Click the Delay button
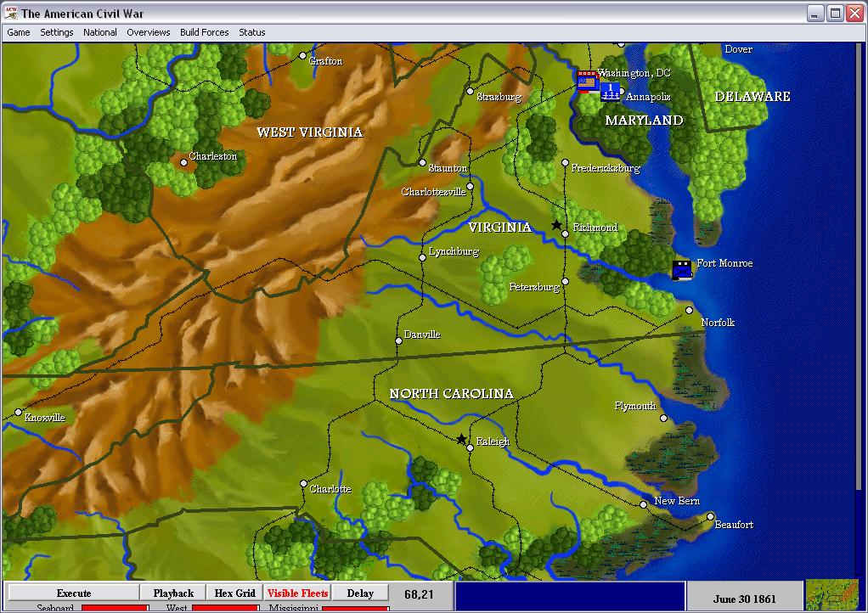868x613 pixels. tap(360, 593)
